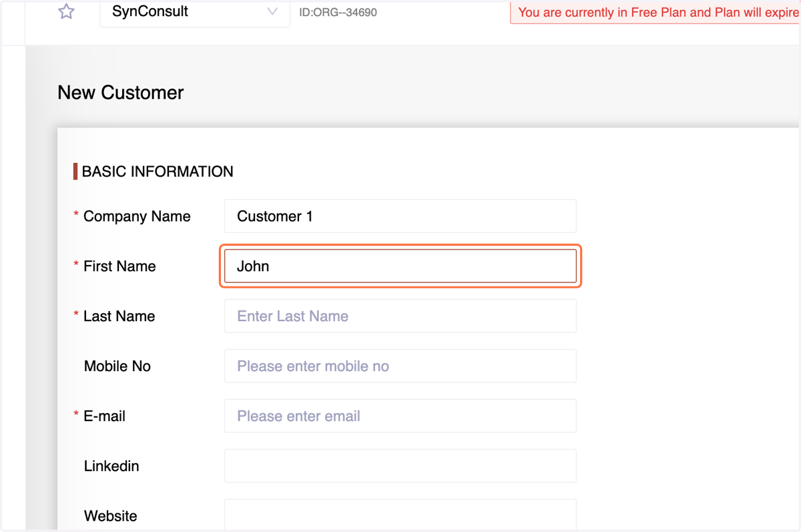Image resolution: width=801 pixels, height=532 pixels.
Task: Click the Mobile No label
Action: pyautogui.click(x=117, y=366)
